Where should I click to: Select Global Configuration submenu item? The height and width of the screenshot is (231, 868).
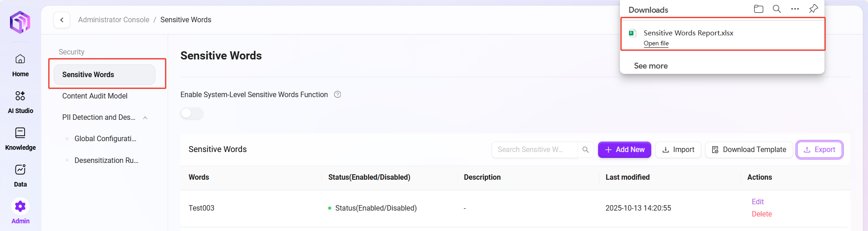pyautogui.click(x=105, y=138)
